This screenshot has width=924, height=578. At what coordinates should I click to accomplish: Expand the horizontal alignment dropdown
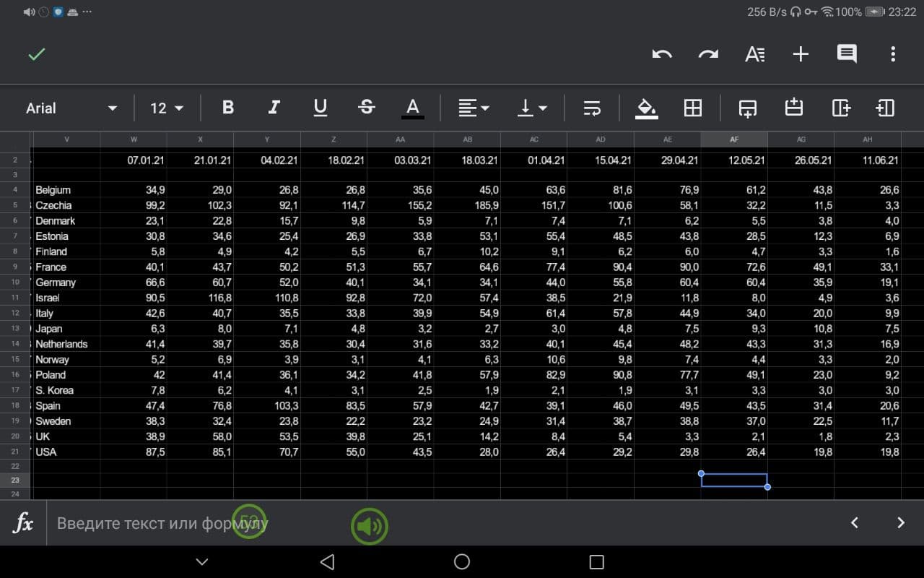[x=474, y=108]
